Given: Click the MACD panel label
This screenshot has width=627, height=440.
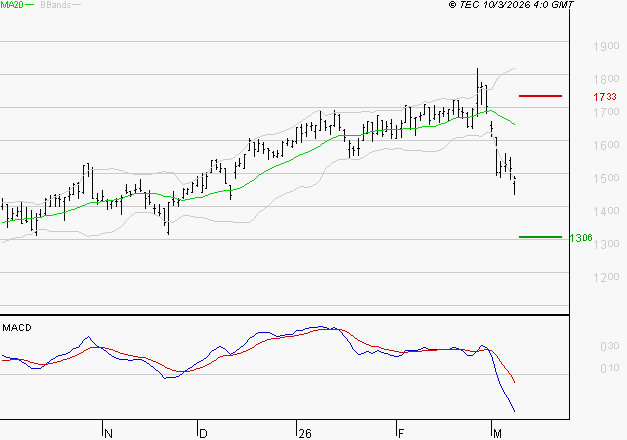Looking at the screenshot, I should coord(17,328).
